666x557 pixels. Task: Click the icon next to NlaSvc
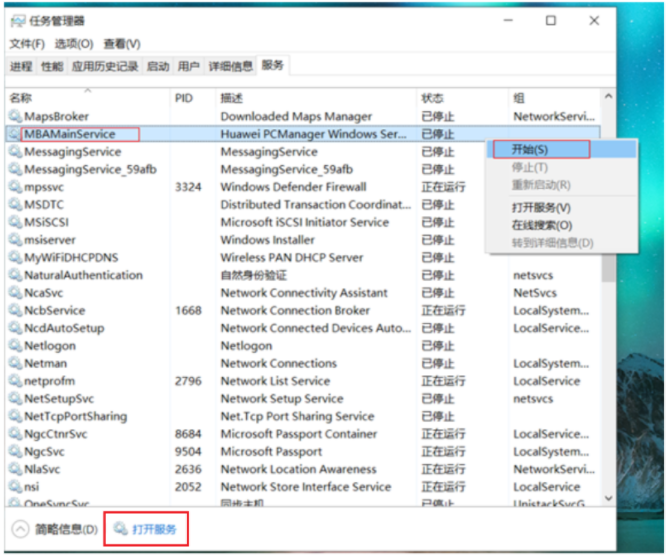pos(15,469)
